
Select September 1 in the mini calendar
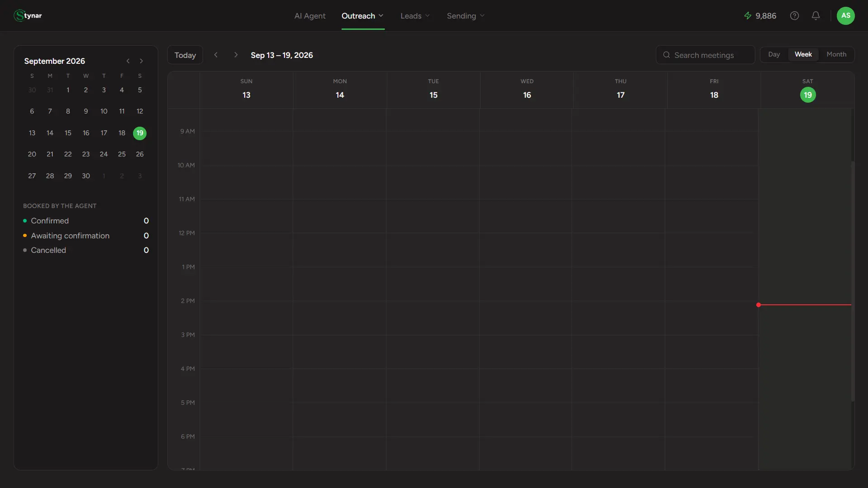click(68, 90)
